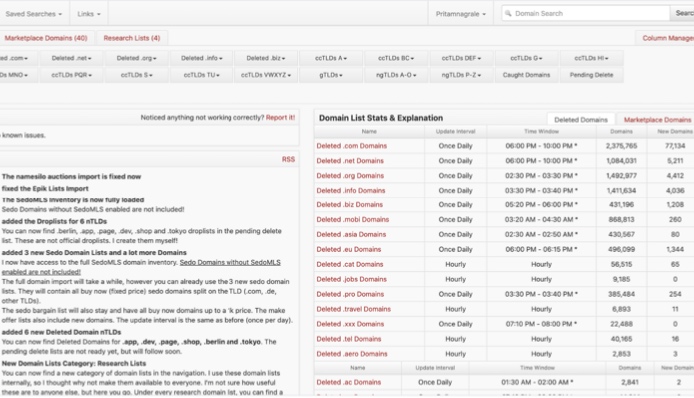Screen dimensions: 694x398
Task: Open Deleted .net Domains link
Action: 350,161
